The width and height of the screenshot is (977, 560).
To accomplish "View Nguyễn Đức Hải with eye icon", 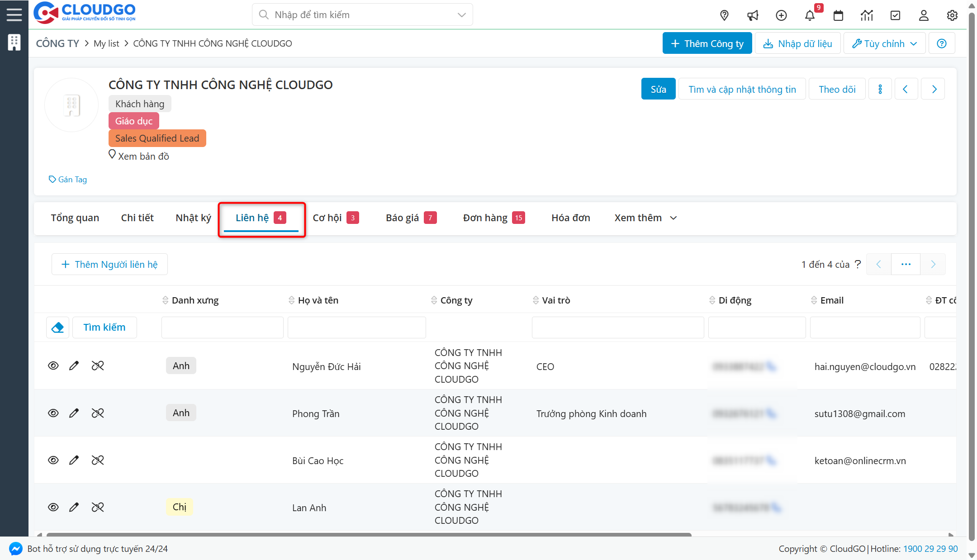I will [53, 365].
